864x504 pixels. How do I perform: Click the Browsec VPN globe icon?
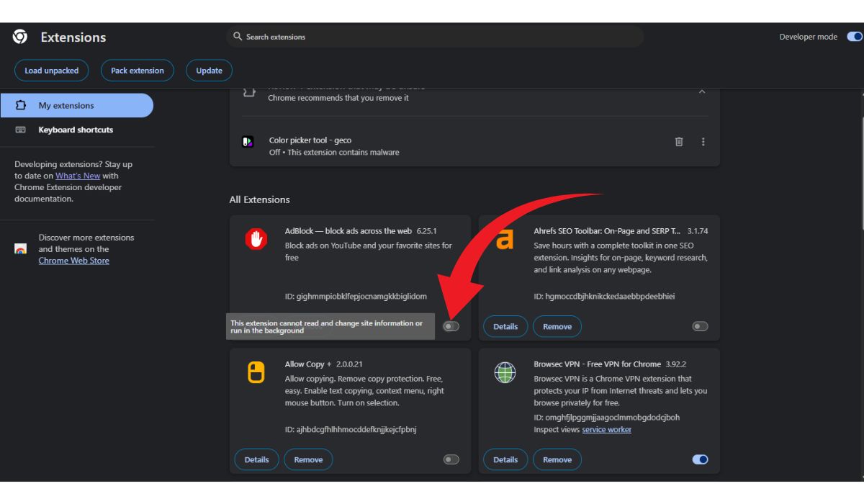click(505, 372)
